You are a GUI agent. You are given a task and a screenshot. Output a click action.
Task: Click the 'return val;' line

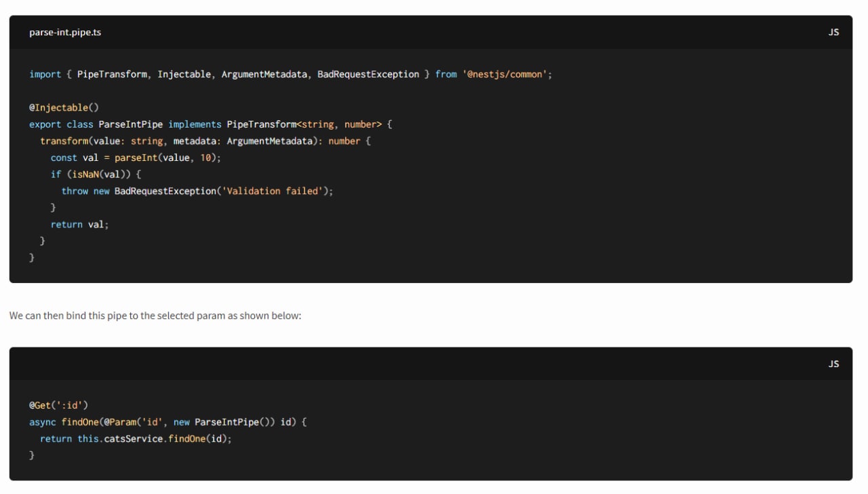click(79, 225)
